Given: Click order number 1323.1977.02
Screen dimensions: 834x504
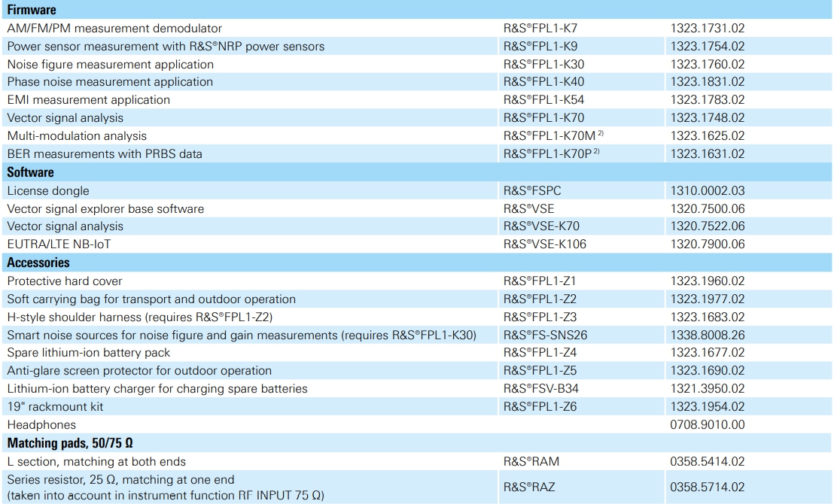Looking at the screenshot, I should (708, 299).
